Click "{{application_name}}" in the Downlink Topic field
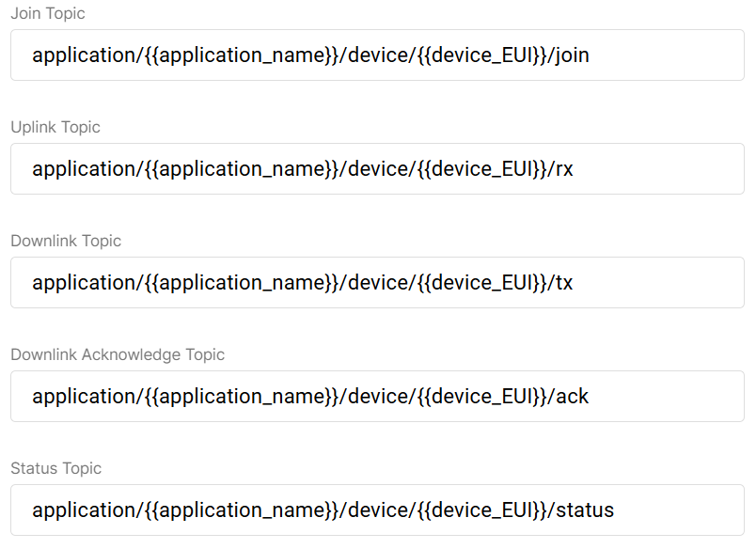The height and width of the screenshot is (549, 756). tap(240, 282)
